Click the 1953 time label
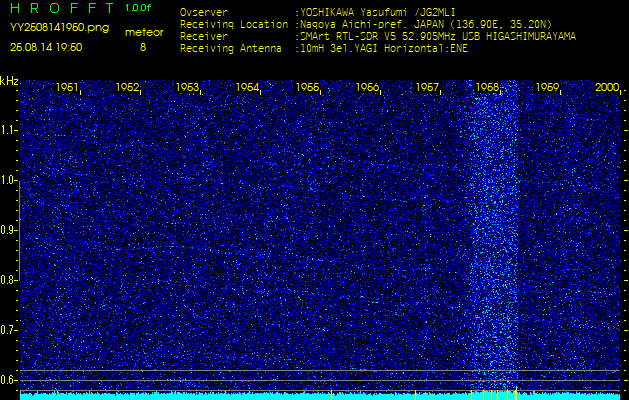The height and width of the screenshot is (400, 629). [187, 87]
